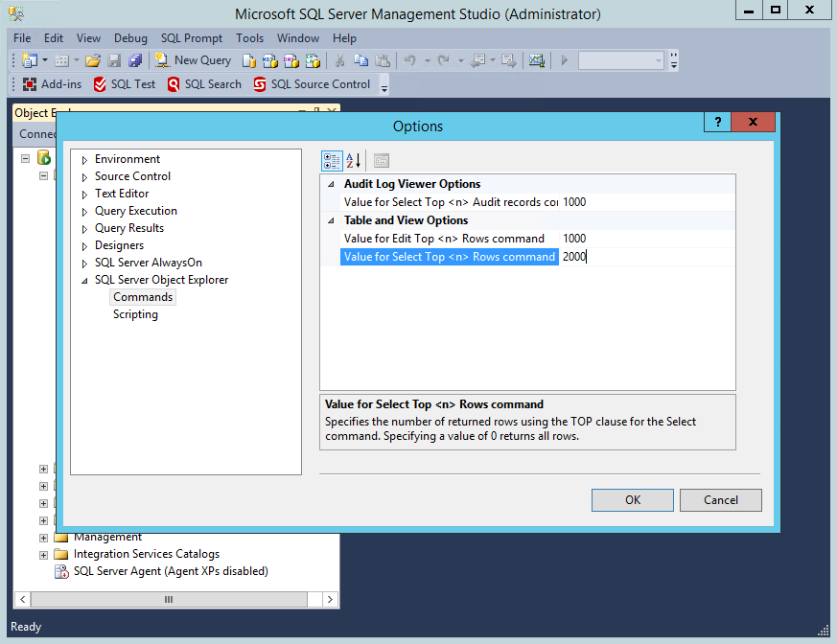Open SQL Search from the toolbar
837x644 pixels.
[x=204, y=84]
